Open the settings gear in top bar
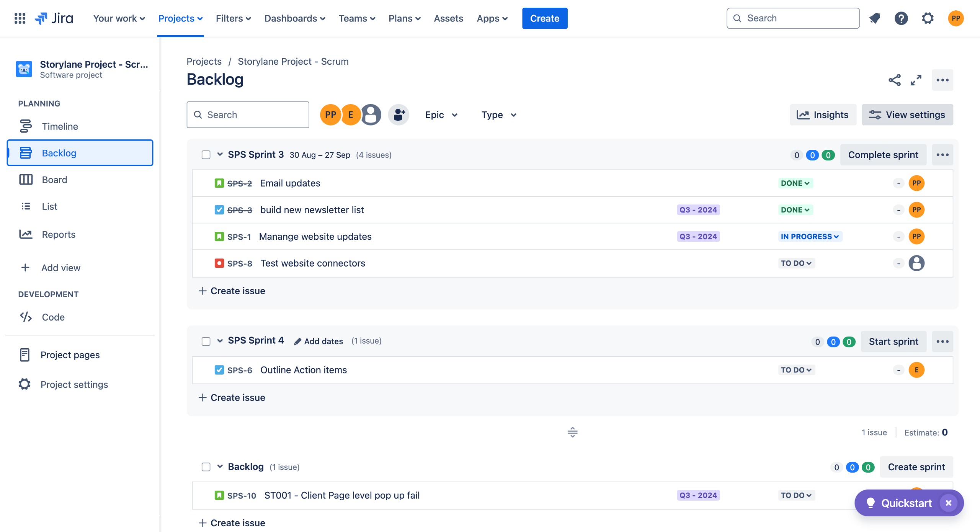 [x=928, y=18]
